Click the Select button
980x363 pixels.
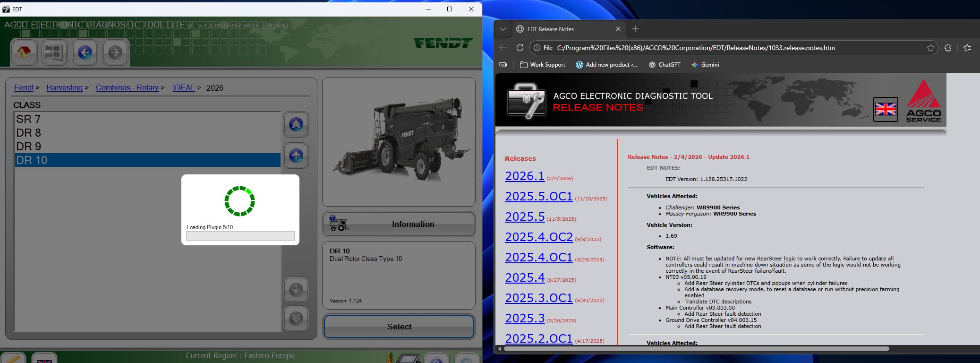click(399, 327)
